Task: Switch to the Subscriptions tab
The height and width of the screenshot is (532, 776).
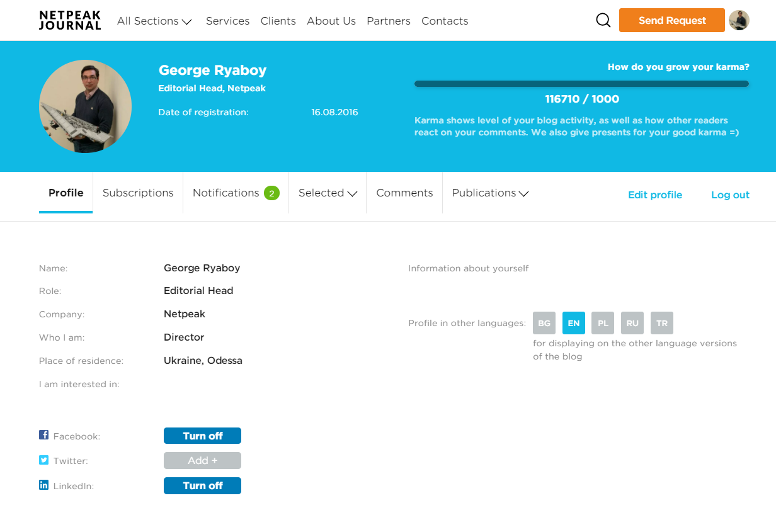Action: [138, 193]
